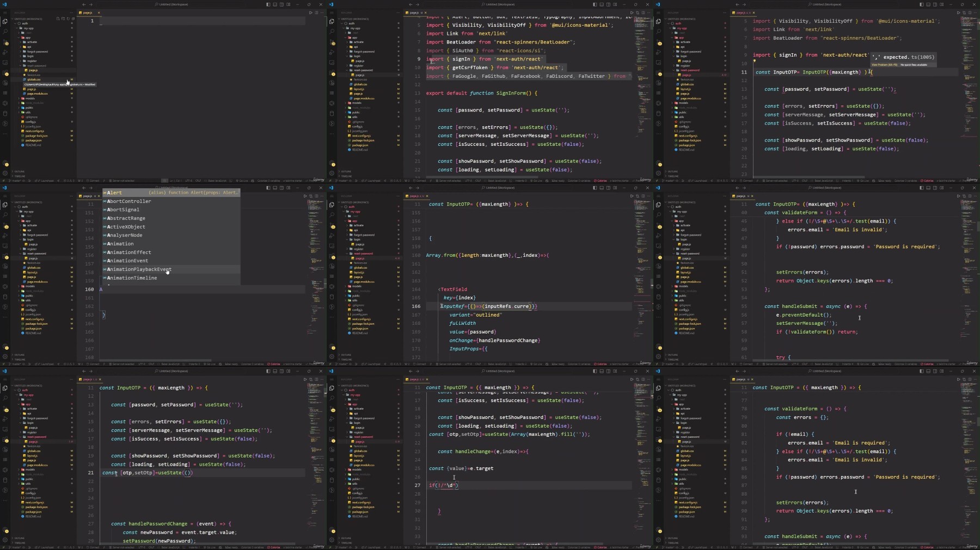Click Go Live in the empty page.js window status bar
The image size is (980, 550).
[x=242, y=181]
